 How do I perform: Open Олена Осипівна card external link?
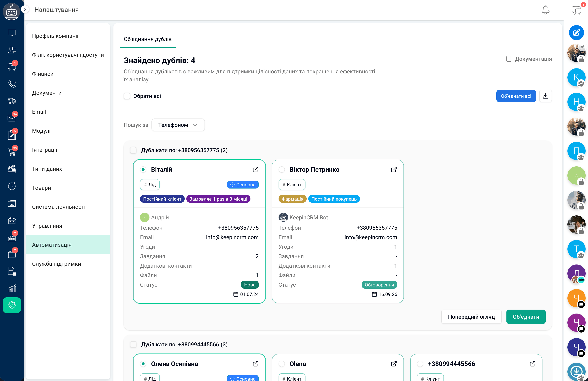255,364
